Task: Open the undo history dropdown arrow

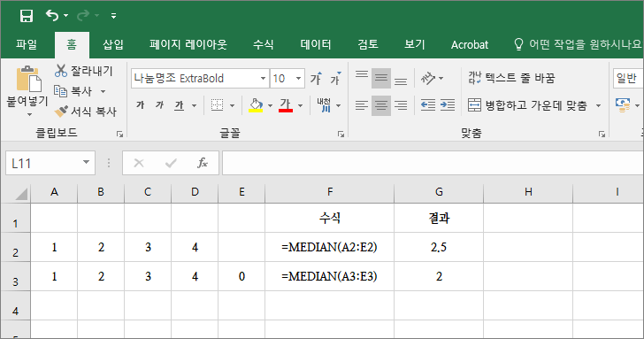Action: tap(65, 16)
